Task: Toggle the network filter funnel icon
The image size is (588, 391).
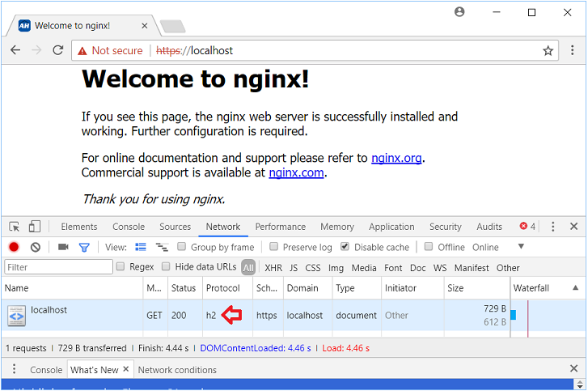Action: point(84,247)
